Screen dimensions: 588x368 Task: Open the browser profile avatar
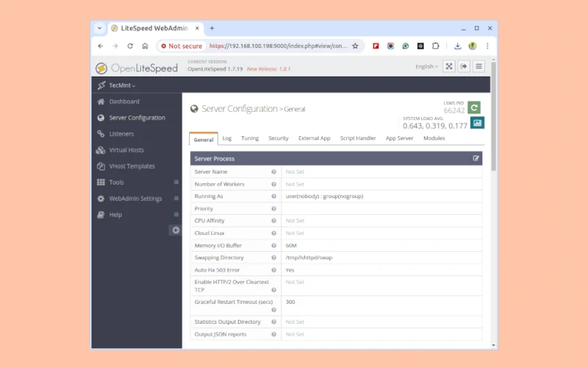473,46
